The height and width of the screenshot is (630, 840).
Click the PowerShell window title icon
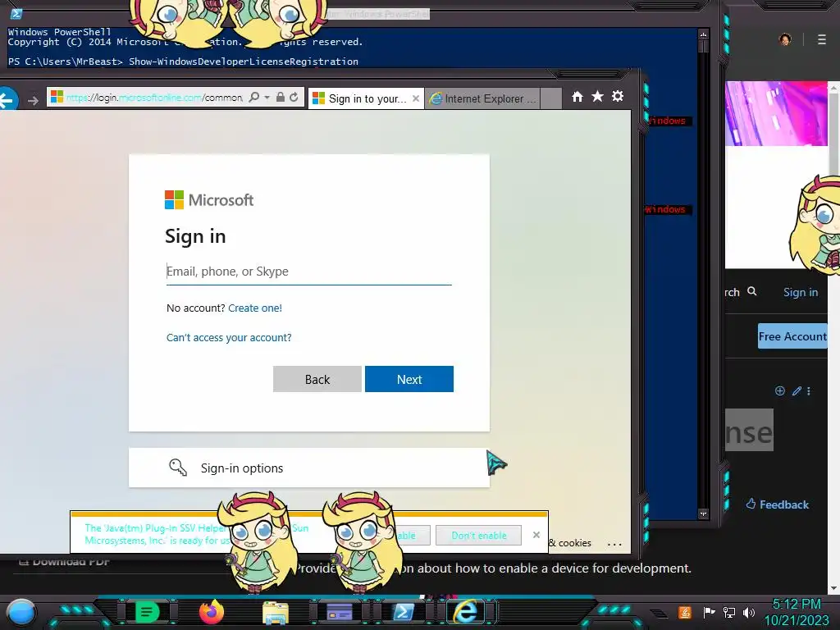tap(16, 14)
